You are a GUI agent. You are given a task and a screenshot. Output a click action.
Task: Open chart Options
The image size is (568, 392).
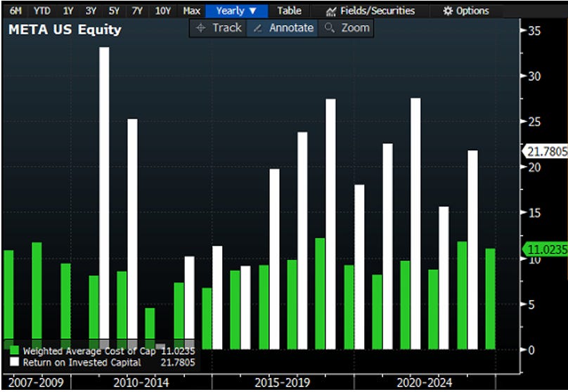click(x=466, y=11)
